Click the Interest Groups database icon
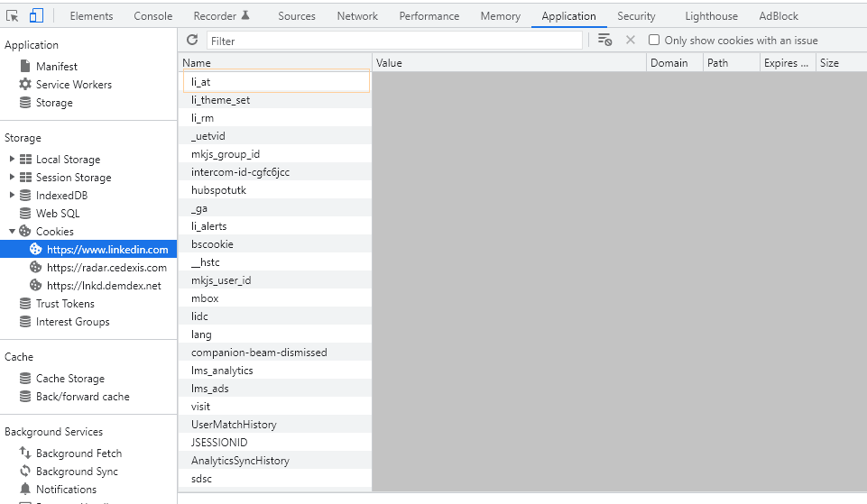 25,322
